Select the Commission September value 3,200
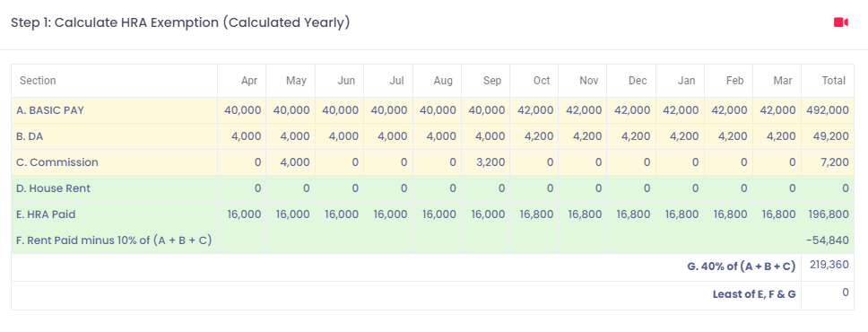868x332 pixels. (x=486, y=162)
